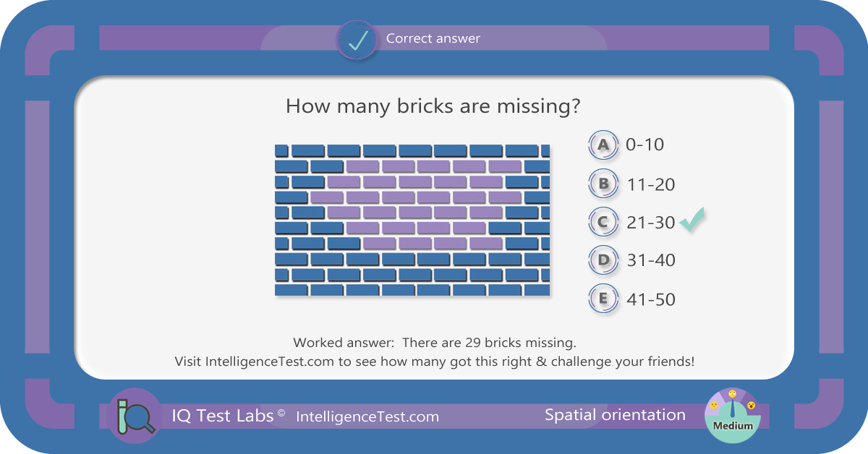The height and width of the screenshot is (454, 868).
Task: Click the worked answer explanation text
Action: (435, 342)
